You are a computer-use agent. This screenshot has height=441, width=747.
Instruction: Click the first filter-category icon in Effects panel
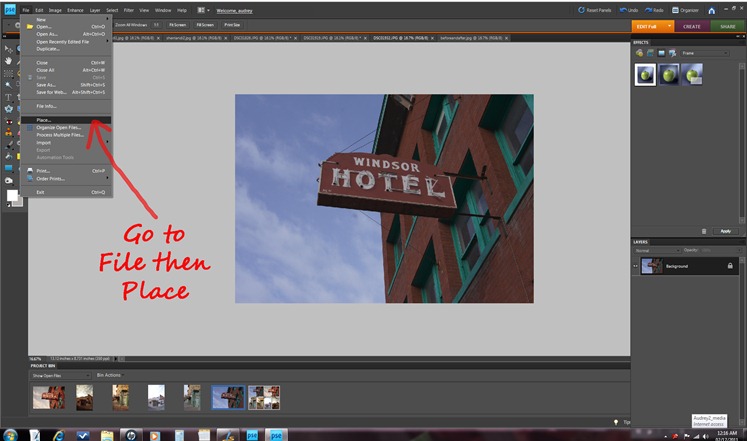pyautogui.click(x=639, y=54)
